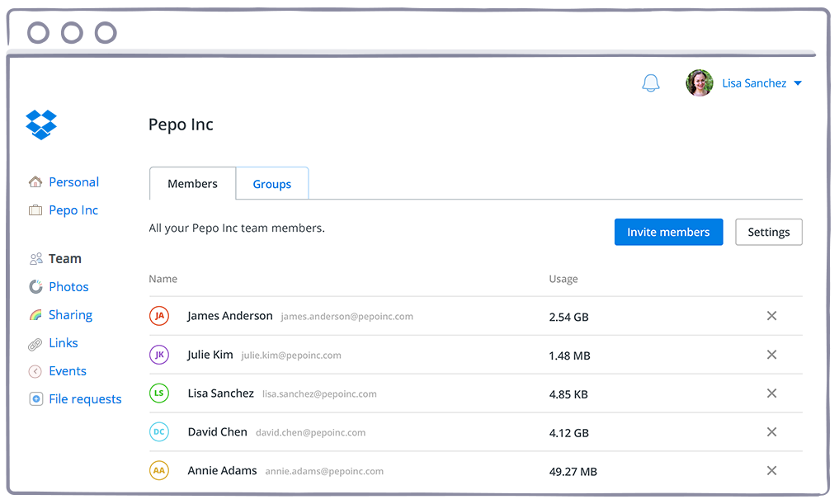Select the Team section
The image size is (839, 504).
tap(64, 258)
